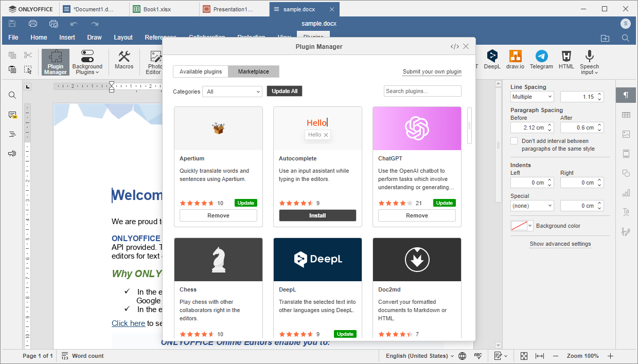Enable the nonprinting characters sidebar icon
The width and height of the screenshot is (638, 364).
click(x=626, y=95)
